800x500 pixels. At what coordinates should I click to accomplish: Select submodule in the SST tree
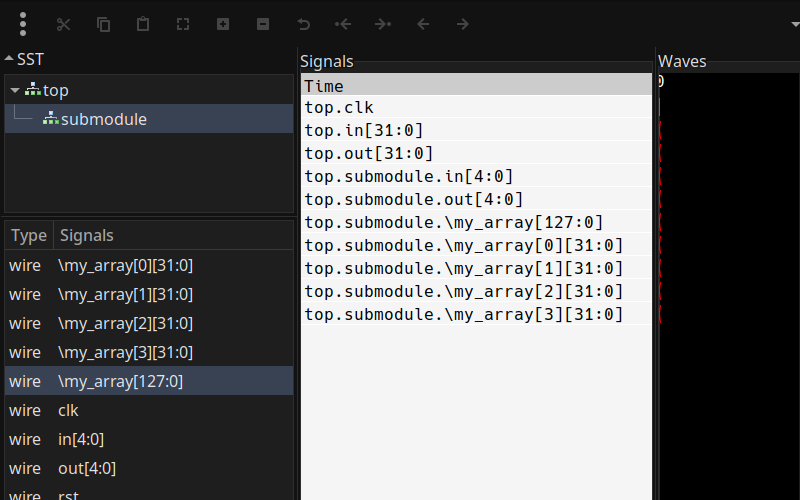click(149, 119)
